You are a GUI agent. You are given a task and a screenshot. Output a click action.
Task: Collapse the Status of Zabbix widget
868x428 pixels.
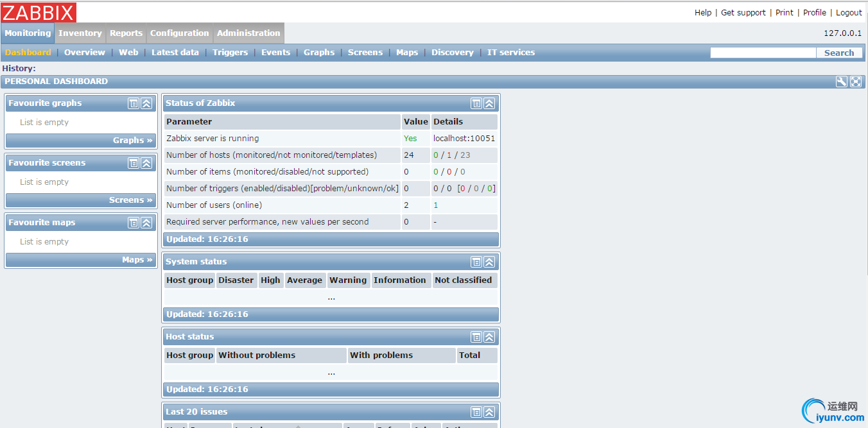489,103
